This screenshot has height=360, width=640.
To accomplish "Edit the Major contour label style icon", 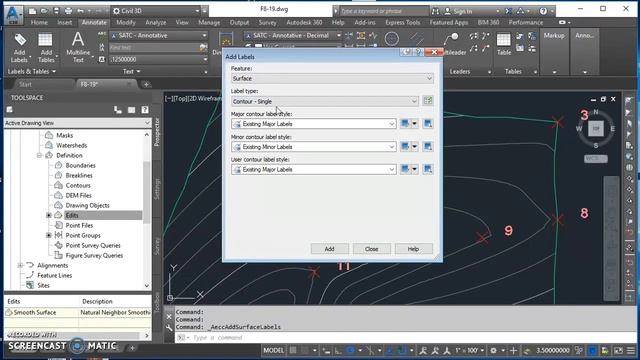I will click(404, 124).
